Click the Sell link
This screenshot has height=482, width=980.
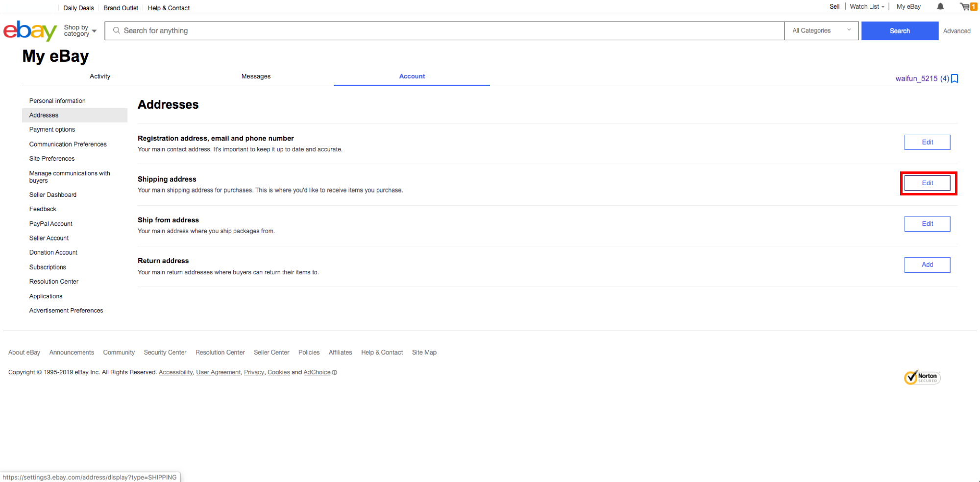[834, 6]
